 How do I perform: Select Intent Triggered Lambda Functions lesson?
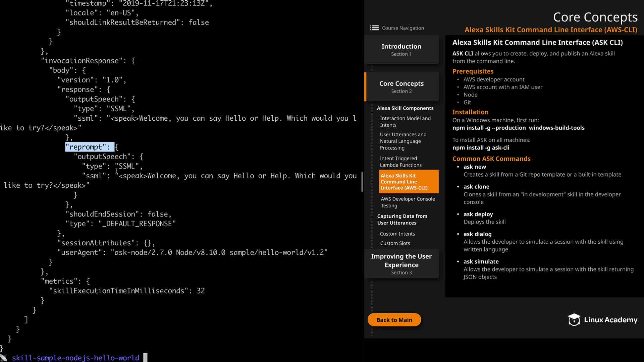pyautogui.click(x=400, y=162)
